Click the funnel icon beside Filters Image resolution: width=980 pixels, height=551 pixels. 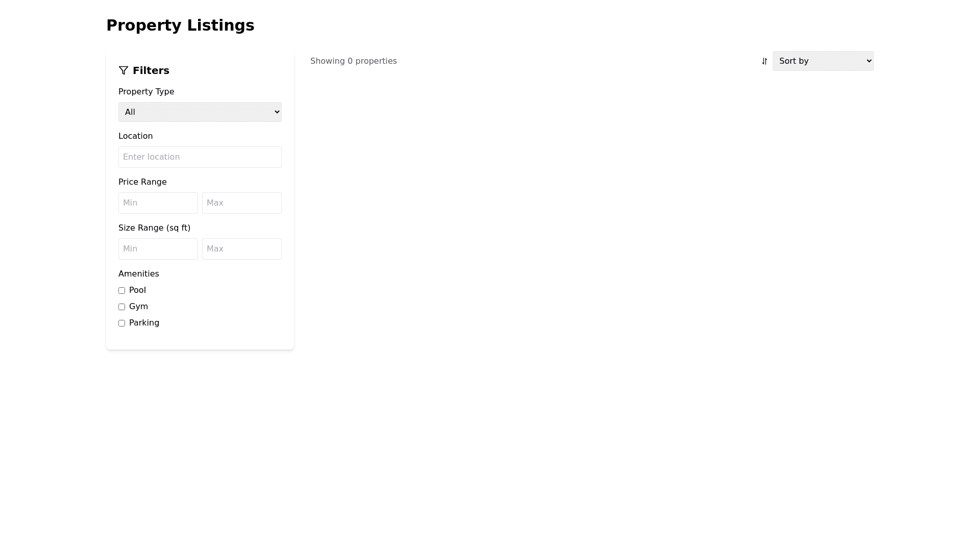point(123,70)
